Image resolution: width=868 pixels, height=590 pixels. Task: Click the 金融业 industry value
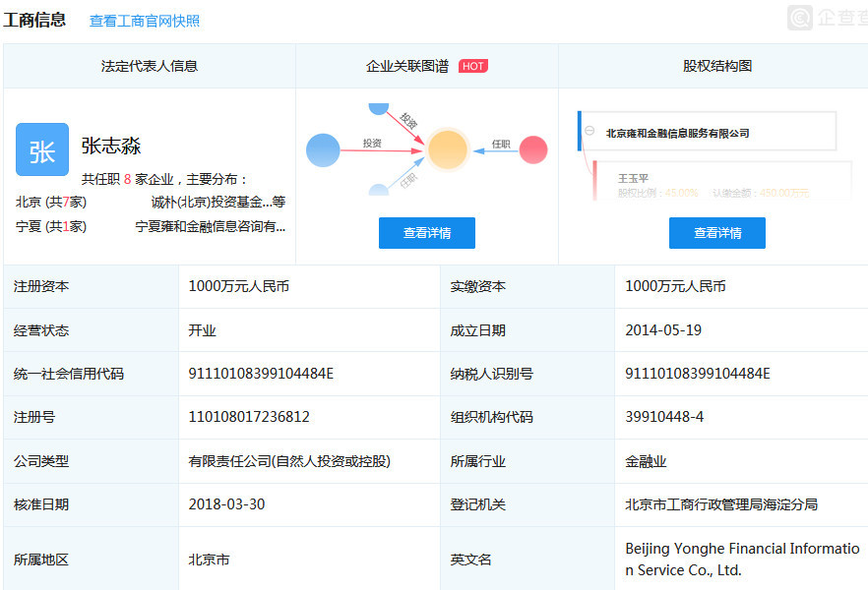pyautogui.click(x=646, y=461)
